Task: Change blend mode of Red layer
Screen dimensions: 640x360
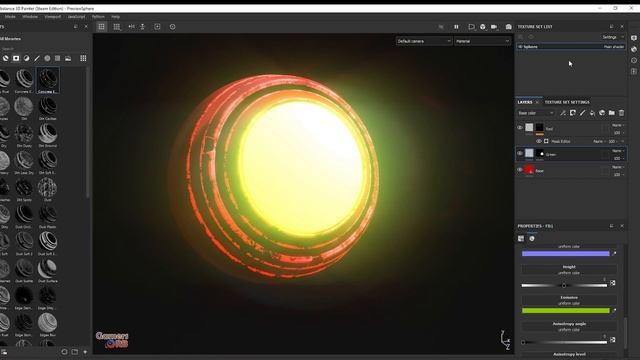Action: tap(618, 125)
